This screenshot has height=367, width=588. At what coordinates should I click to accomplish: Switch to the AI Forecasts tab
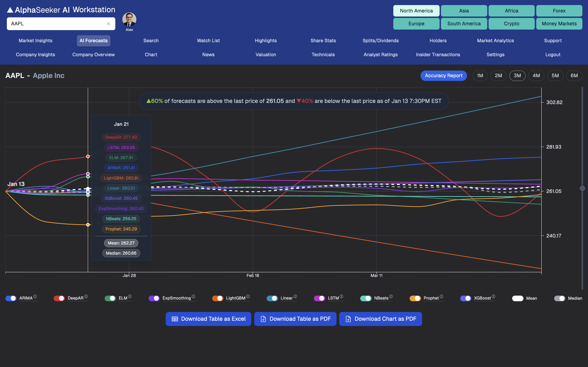point(93,40)
